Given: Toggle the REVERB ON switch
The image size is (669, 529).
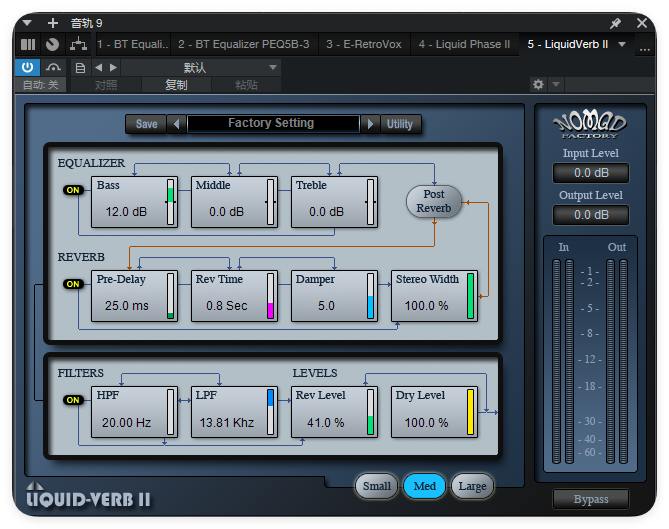Looking at the screenshot, I should [x=73, y=284].
